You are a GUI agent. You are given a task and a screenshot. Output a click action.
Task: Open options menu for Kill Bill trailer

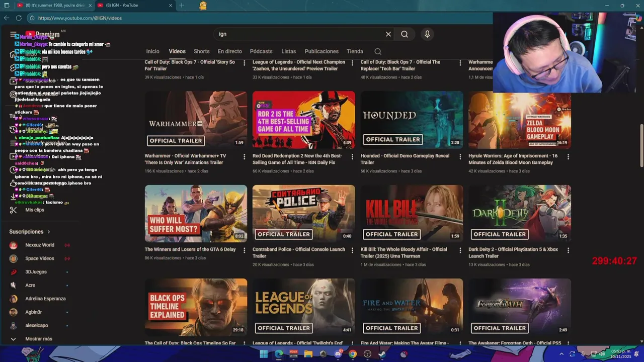(x=460, y=250)
